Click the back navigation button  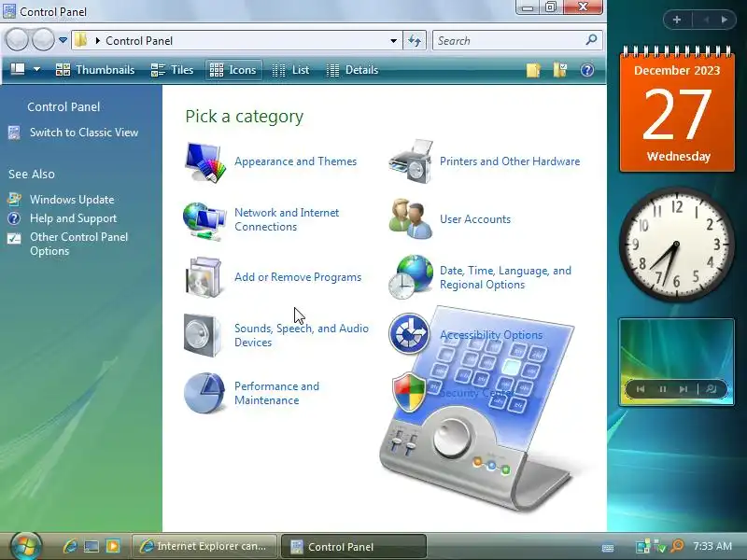(x=18, y=40)
